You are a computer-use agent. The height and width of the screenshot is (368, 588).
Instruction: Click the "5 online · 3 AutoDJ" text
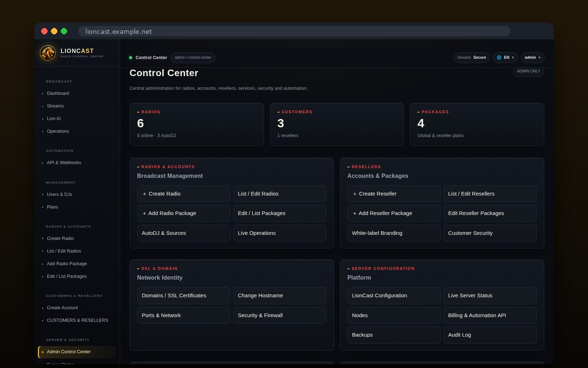pyautogui.click(x=156, y=135)
